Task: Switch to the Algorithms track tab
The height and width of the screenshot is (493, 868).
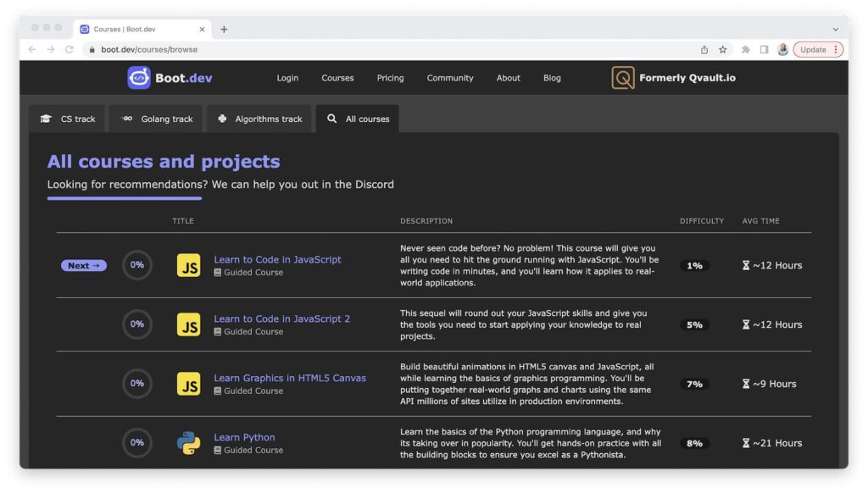Action: point(259,119)
